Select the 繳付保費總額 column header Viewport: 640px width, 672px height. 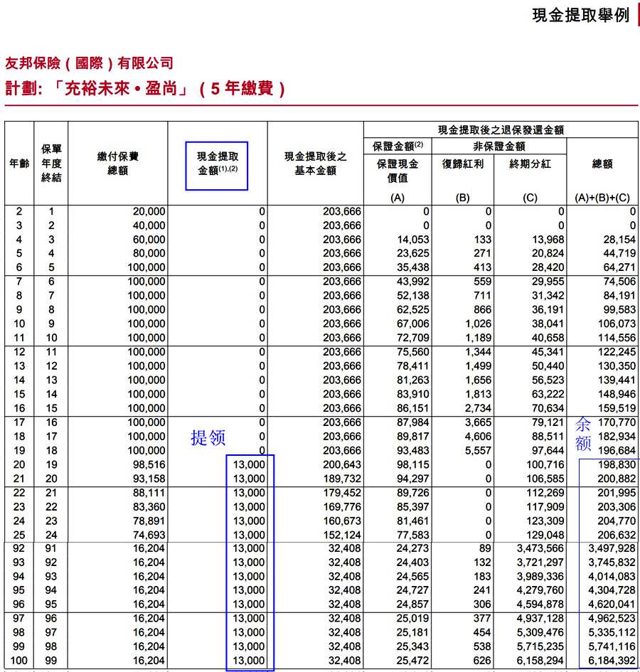point(117,164)
